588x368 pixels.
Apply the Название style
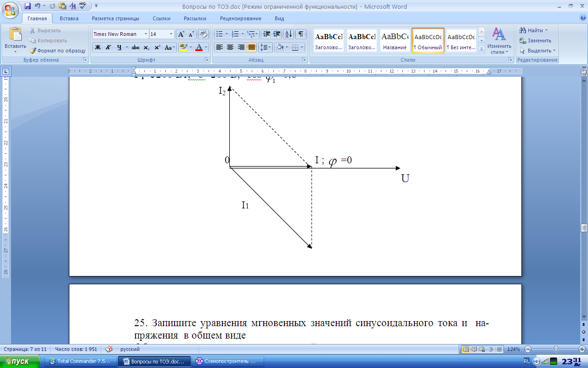395,41
